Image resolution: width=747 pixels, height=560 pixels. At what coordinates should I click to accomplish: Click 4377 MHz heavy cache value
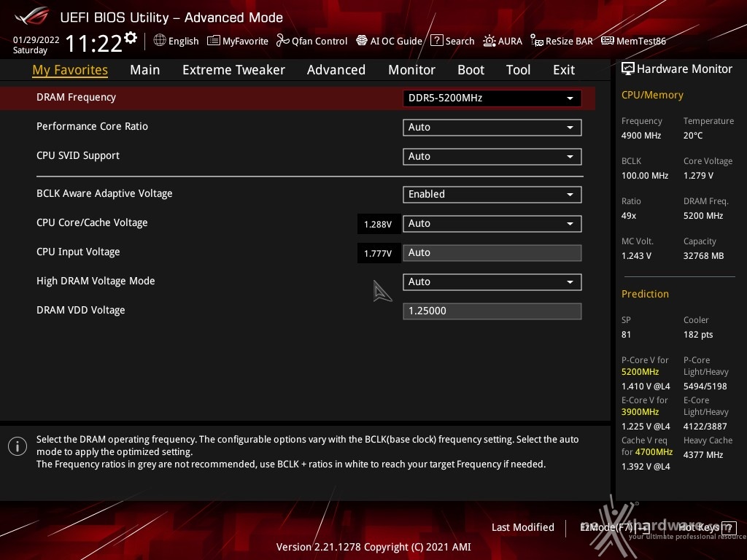coord(703,455)
